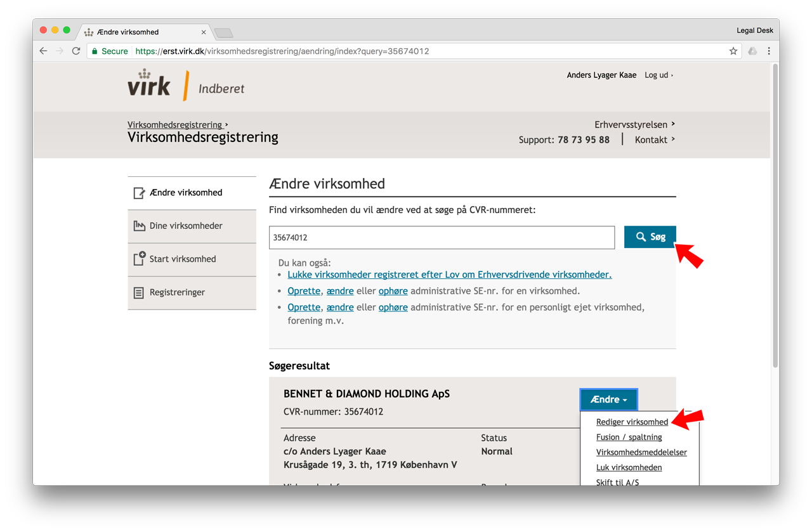
Task: Click ophøre link for SE-nr. for en virksomhed
Action: click(393, 291)
